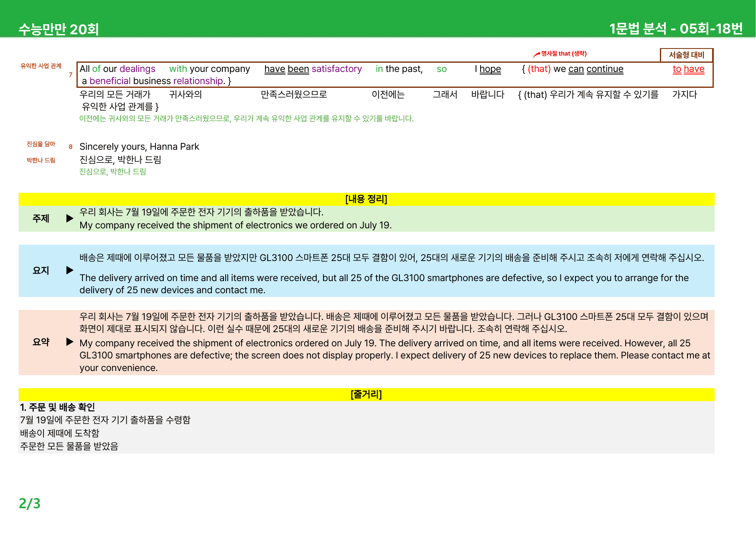The image size is (756, 535).
Task: Click the '명사절 that (생략)' annotation
Action: click(564, 54)
